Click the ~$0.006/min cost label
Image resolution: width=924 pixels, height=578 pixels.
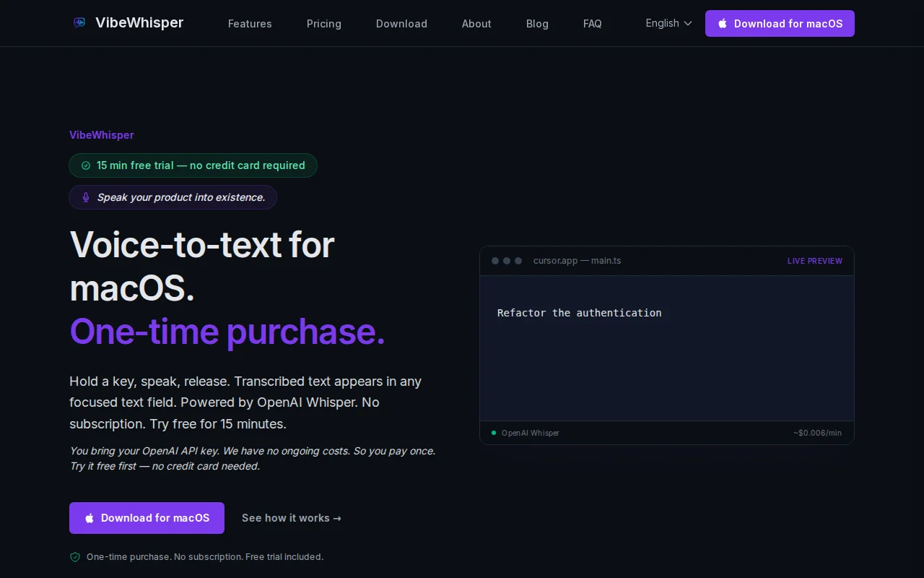coord(817,433)
